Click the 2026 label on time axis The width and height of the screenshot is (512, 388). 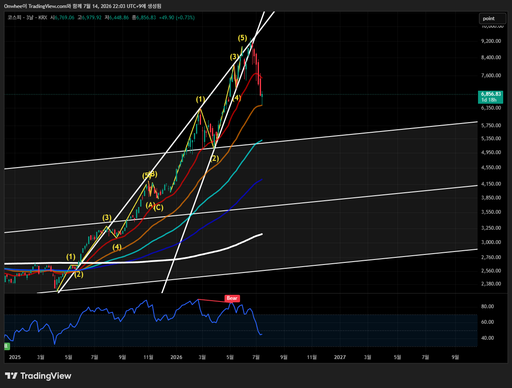pyautogui.click(x=176, y=357)
